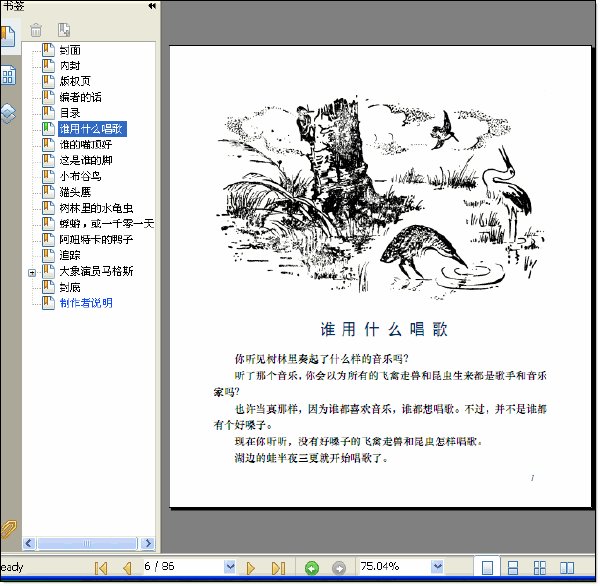600x586 pixels.
Task: Select the 封面 bookmark
Action: pos(70,50)
